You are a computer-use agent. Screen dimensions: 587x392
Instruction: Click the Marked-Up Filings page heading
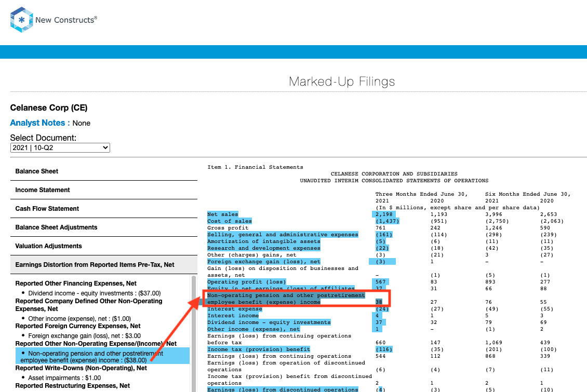(342, 82)
